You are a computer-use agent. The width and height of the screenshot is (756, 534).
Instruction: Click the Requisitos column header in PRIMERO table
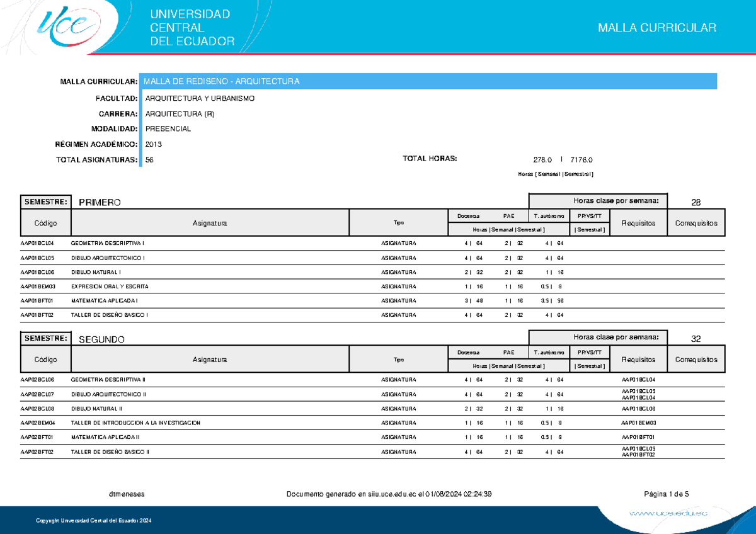[638, 223]
